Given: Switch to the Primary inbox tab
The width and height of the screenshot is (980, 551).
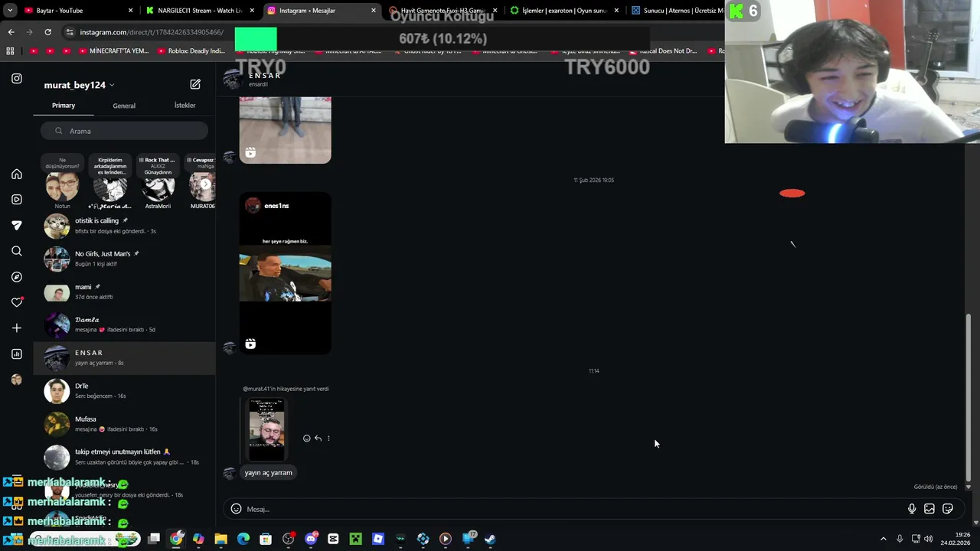Looking at the screenshot, I should pyautogui.click(x=64, y=106).
